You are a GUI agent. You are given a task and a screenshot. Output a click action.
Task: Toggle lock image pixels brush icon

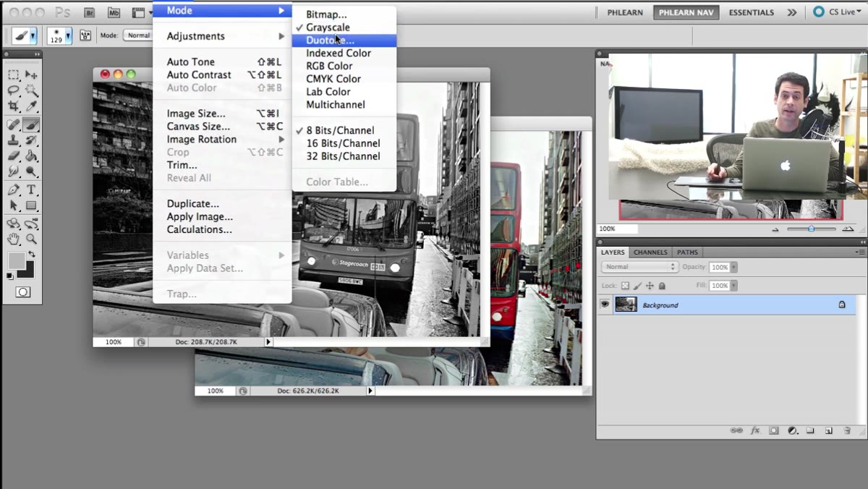click(638, 286)
